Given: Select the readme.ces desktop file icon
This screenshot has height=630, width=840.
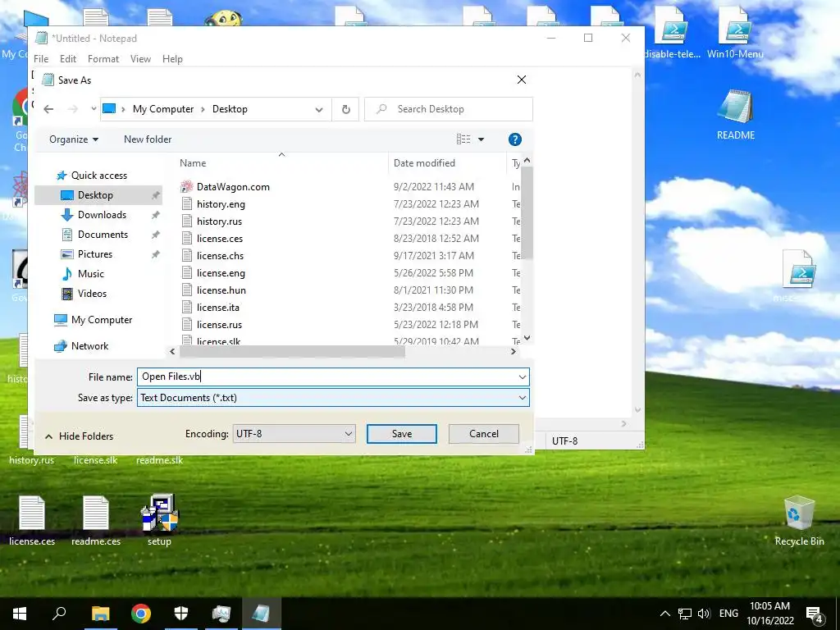Looking at the screenshot, I should 96,521.
